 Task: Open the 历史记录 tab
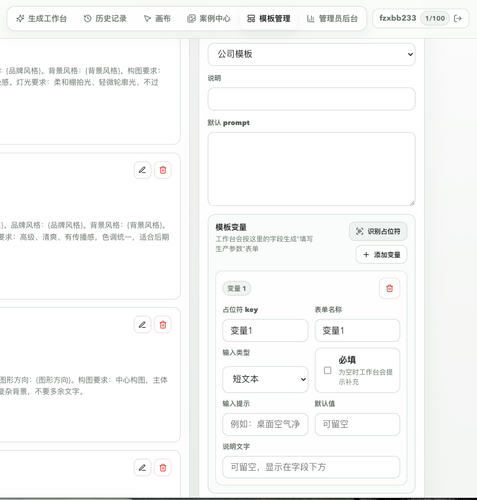point(105,19)
